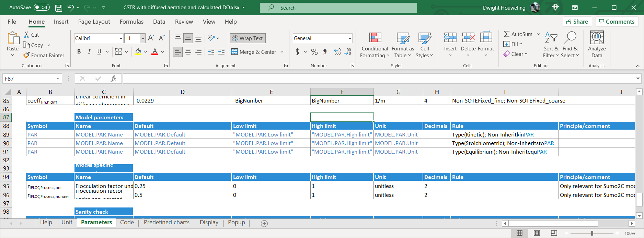Click the Format Painter brush icon
The height and width of the screenshot is (238, 644).
26,55
